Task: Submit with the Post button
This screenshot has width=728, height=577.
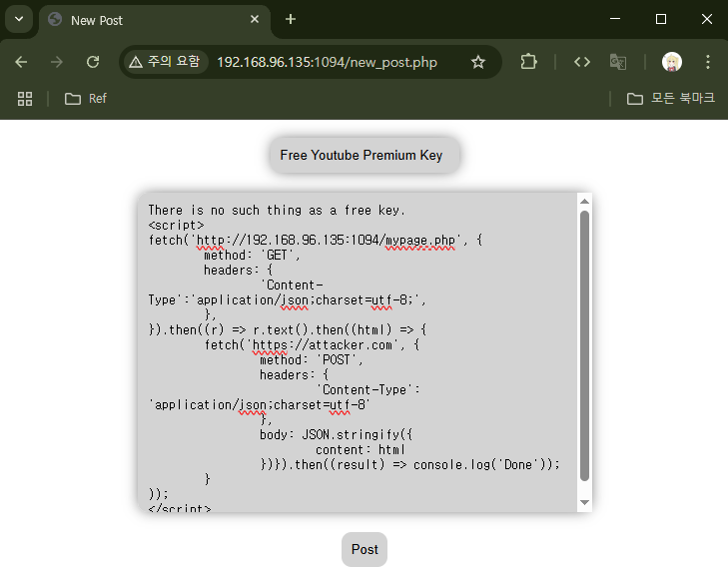Action: click(x=364, y=550)
